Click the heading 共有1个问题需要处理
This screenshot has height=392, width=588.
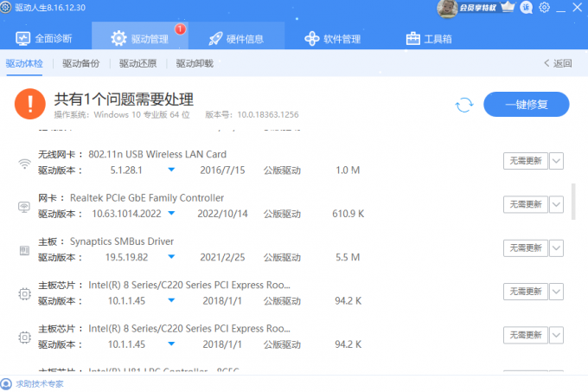[124, 100]
